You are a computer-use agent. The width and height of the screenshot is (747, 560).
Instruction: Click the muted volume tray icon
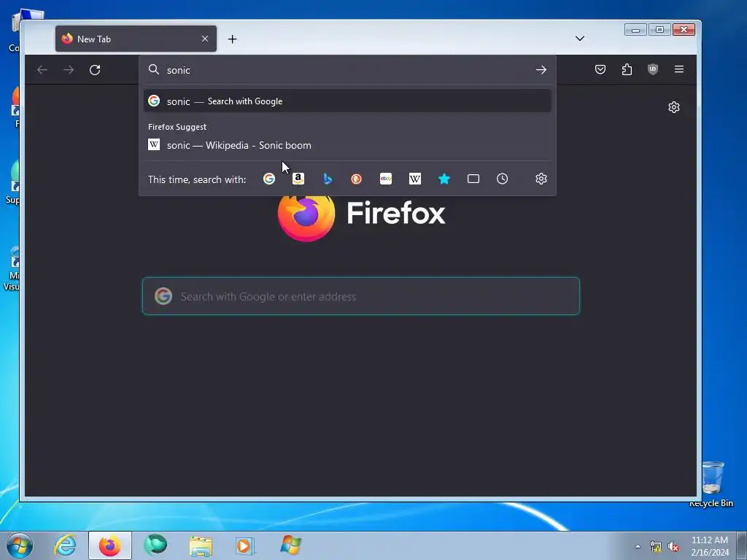click(673, 547)
